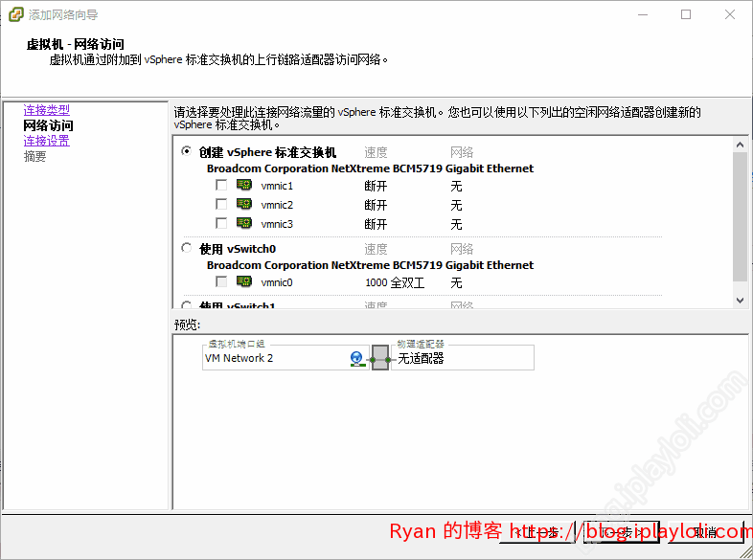
Task: Click the vmnic1 adapter name
Action: [277, 186]
